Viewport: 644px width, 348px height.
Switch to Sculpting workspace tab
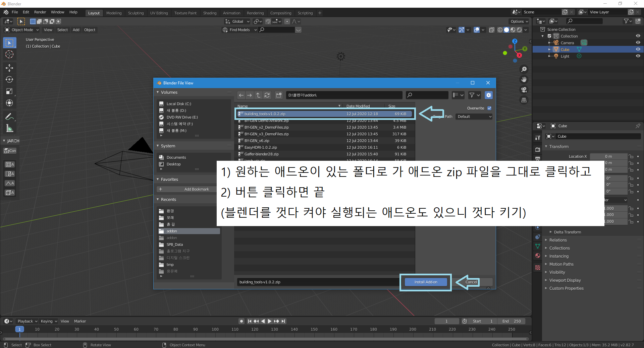[136, 13]
